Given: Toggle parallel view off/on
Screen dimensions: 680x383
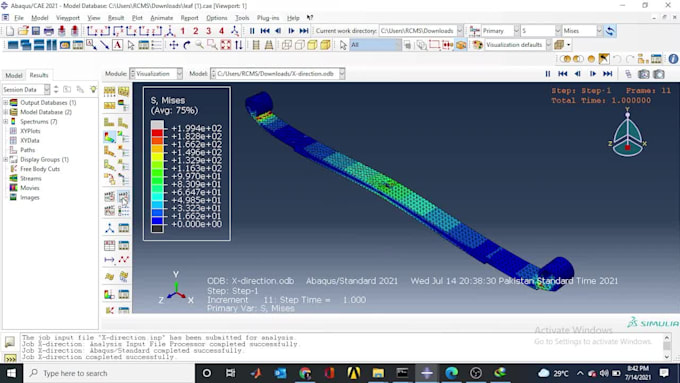Looking at the screenshot, I should 256,45.
